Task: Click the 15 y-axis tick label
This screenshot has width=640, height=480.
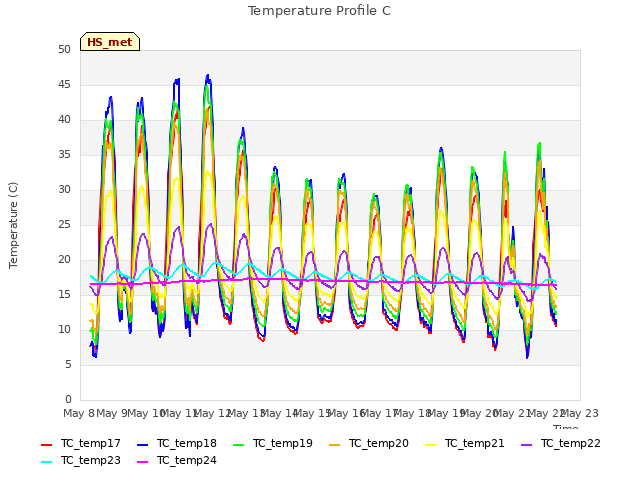Action: click(x=64, y=295)
